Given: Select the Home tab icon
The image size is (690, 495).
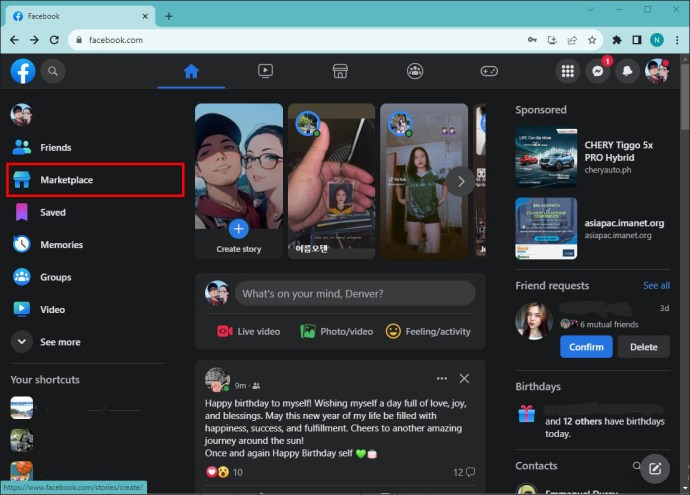Looking at the screenshot, I should coord(191,71).
